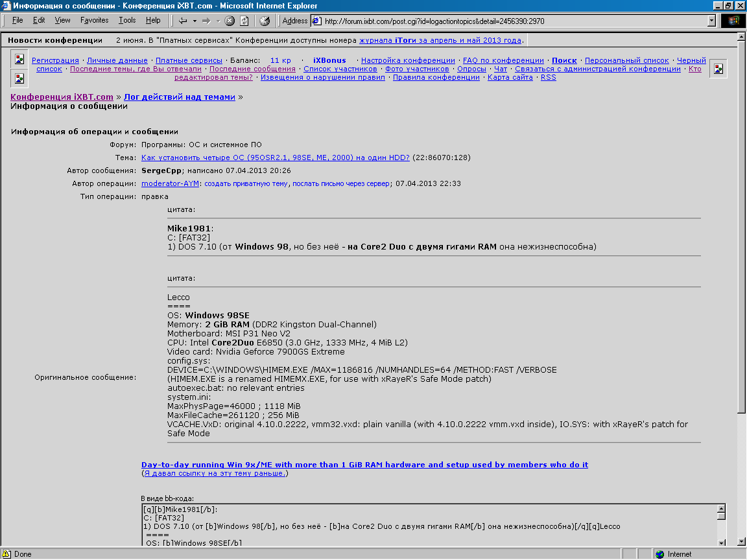The width and height of the screenshot is (747, 560).
Task: Open the Favorites menu
Action: point(94,20)
